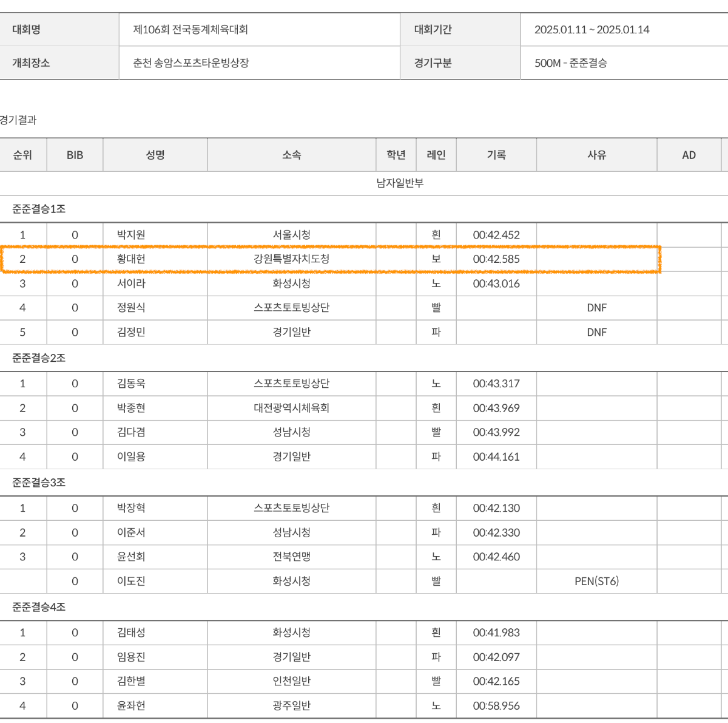728x723 pixels.
Task: Click athlete name 박지원
Action: click(x=131, y=235)
